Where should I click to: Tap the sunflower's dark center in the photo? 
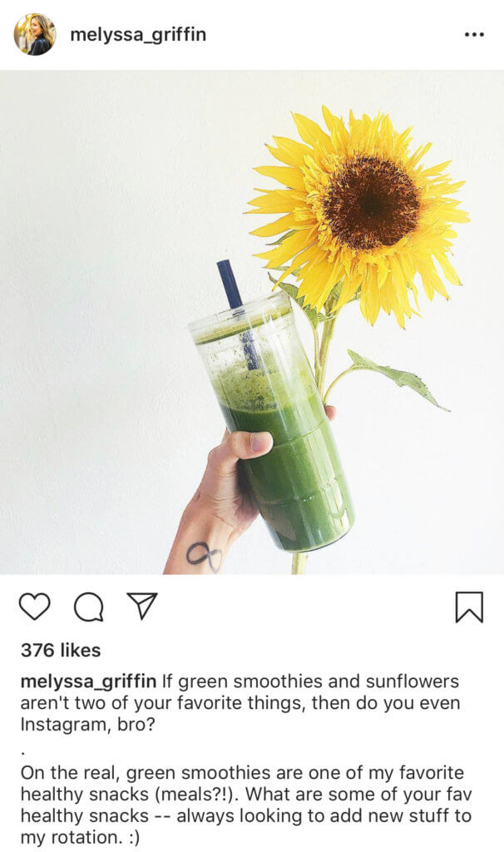point(372,202)
